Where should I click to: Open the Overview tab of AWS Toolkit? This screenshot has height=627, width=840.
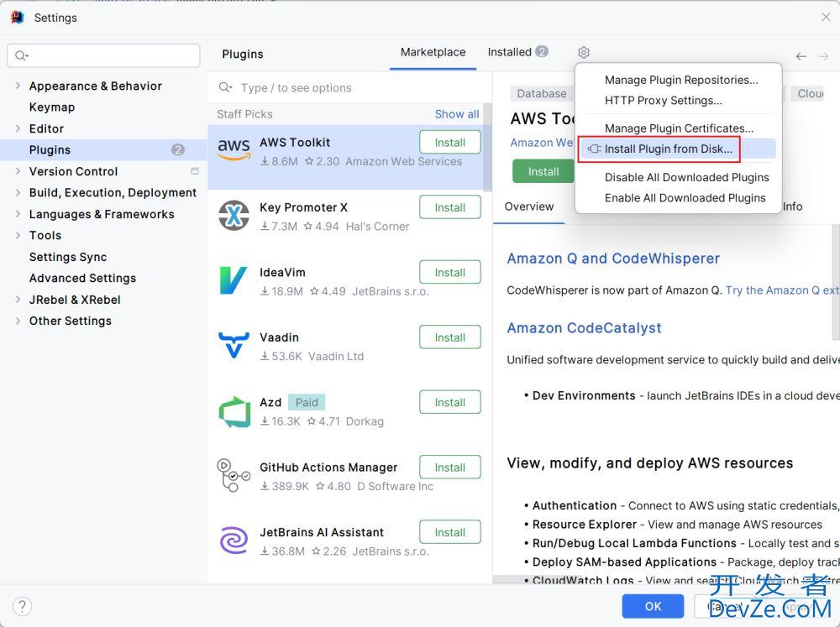tap(529, 206)
